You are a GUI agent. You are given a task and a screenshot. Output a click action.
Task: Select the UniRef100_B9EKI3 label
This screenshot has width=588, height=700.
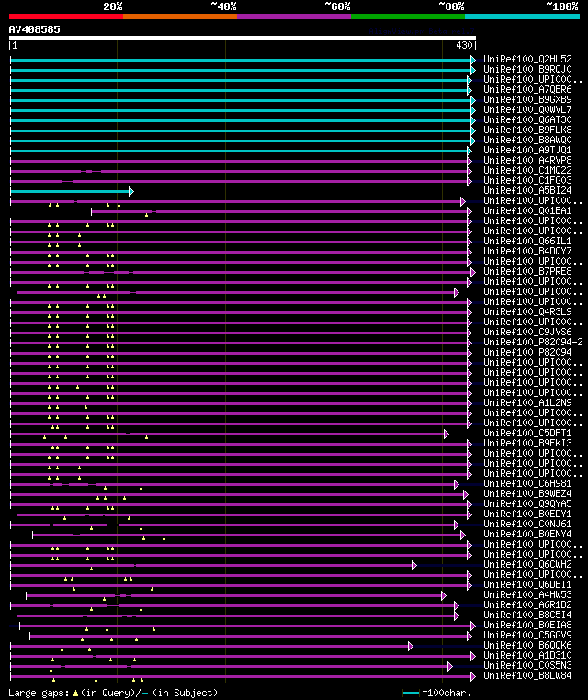coord(527,444)
